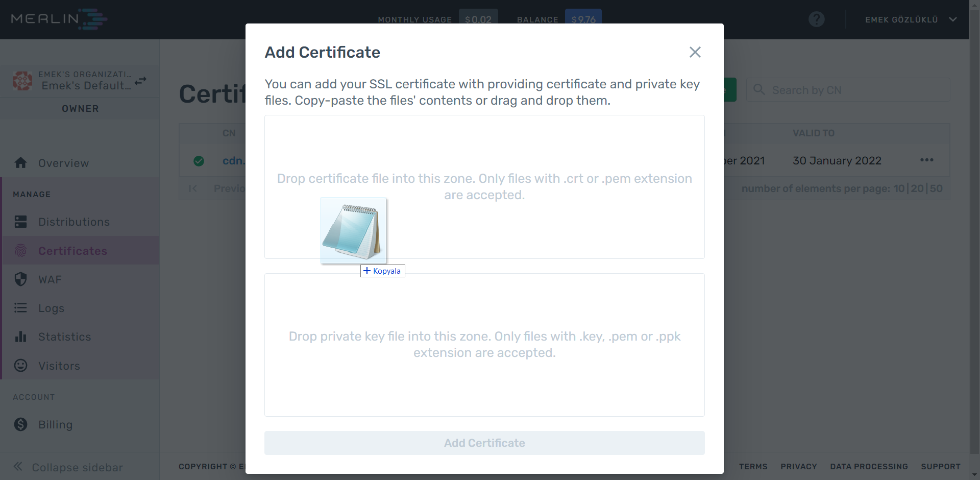Select the WAF shield icon
The width and height of the screenshot is (980, 480).
click(x=20, y=279)
